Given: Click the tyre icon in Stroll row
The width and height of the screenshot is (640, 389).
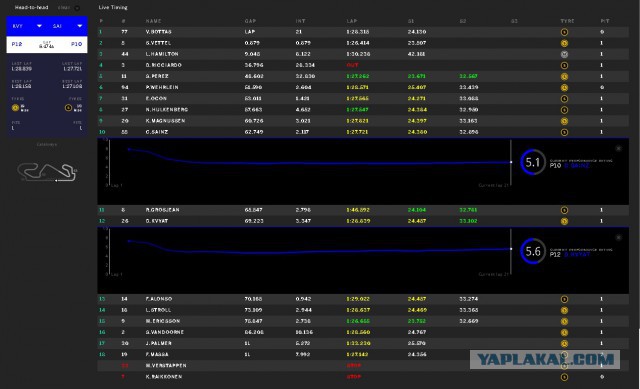Looking at the screenshot, I should point(564,310).
